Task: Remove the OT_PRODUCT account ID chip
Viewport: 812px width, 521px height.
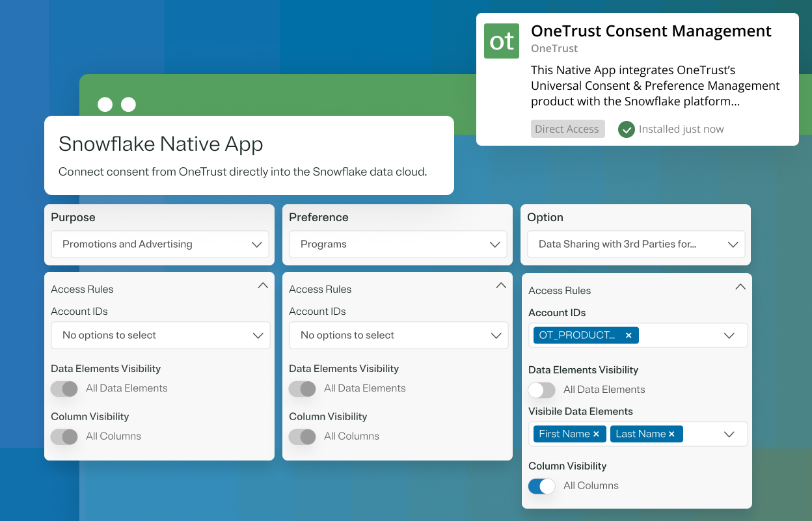Action: coord(628,335)
